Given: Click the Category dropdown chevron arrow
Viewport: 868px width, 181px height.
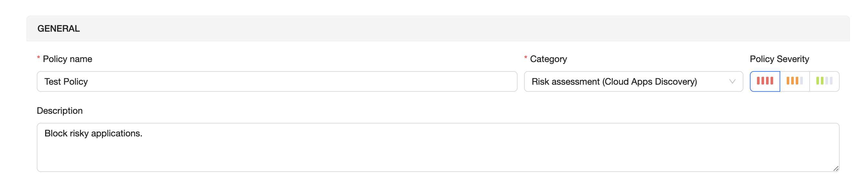Looking at the screenshot, I should [732, 81].
